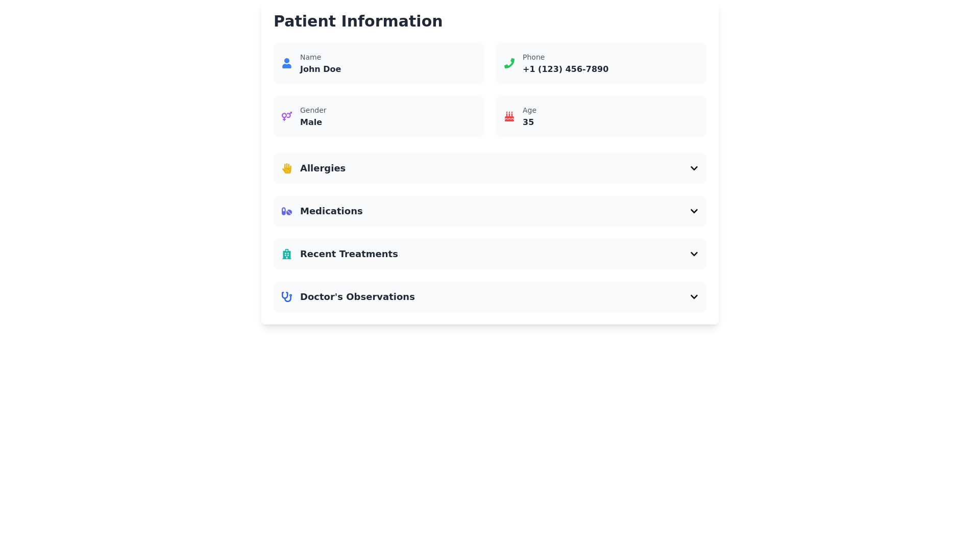Click the stethoscope icon beside Doctor's Observations

[x=287, y=296]
